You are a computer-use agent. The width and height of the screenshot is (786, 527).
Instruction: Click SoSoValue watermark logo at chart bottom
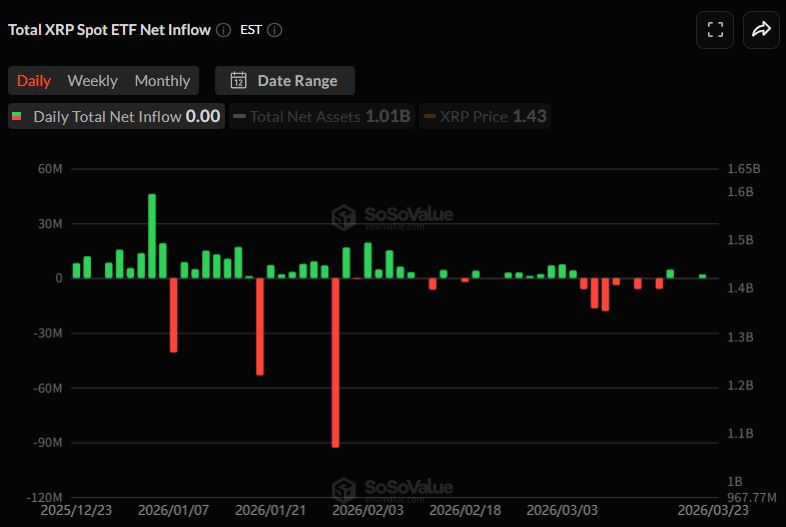[x=344, y=489]
